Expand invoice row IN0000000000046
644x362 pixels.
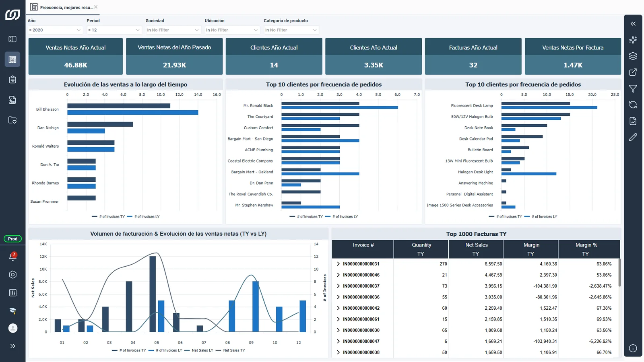(338, 275)
